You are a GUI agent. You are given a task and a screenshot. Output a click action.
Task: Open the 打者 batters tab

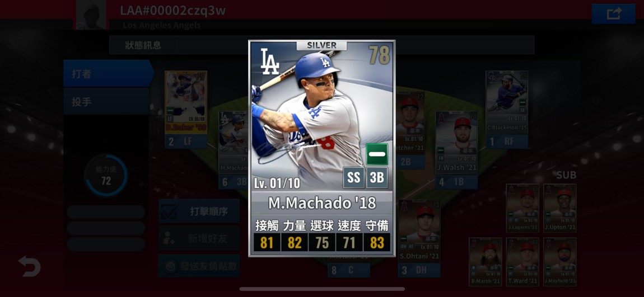pos(108,73)
